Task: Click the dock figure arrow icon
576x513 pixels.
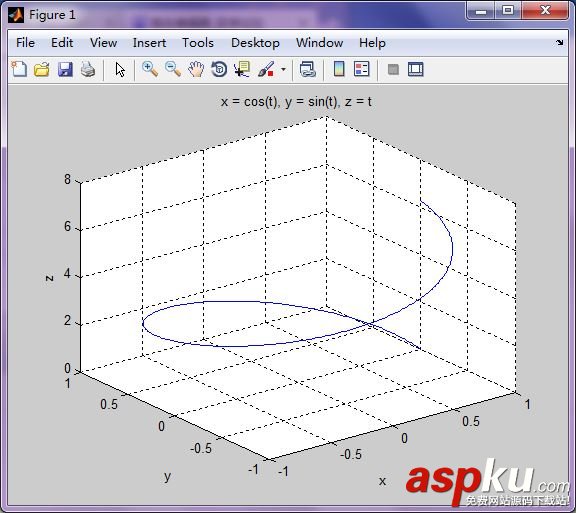Action: point(559,43)
